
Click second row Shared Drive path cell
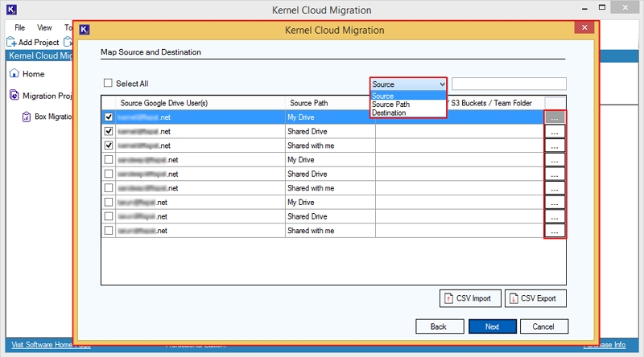coord(330,131)
